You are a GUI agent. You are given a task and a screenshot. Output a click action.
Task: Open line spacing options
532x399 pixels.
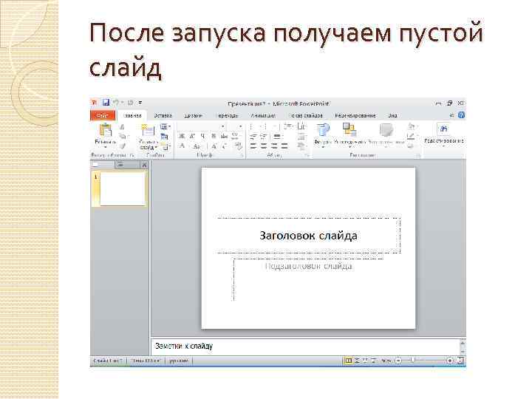pos(289,126)
